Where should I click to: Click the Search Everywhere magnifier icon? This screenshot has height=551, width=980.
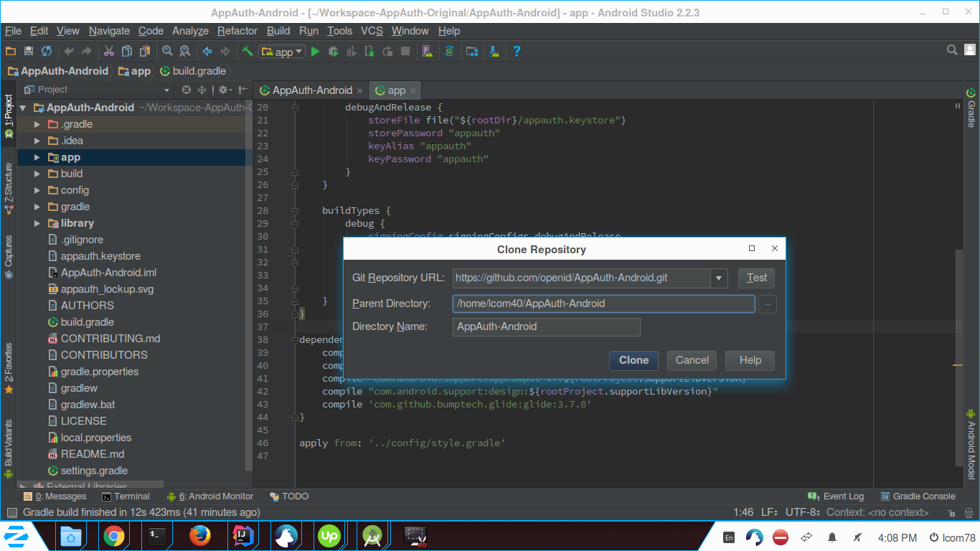click(952, 50)
